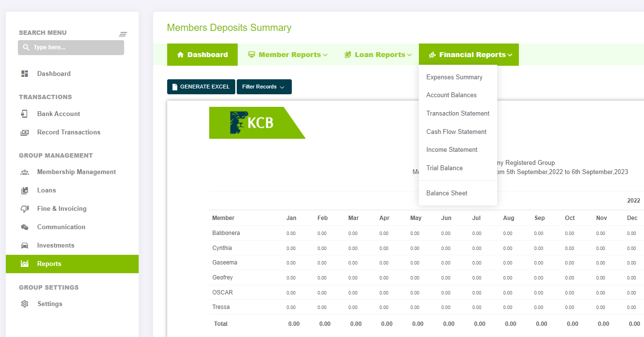Click the Communication chat icon
The width and height of the screenshot is (644, 337).
click(25, 227)
